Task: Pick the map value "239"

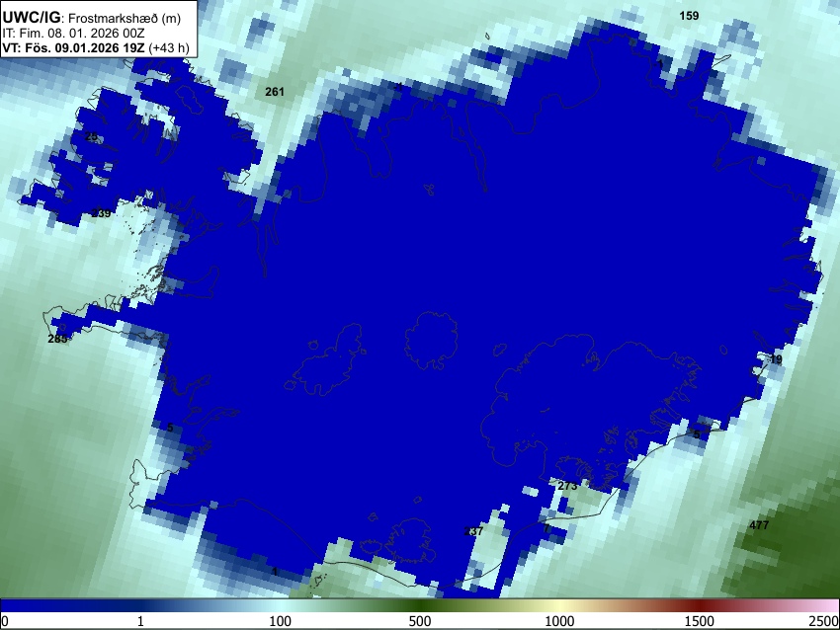Action: (x=101, y=213)
